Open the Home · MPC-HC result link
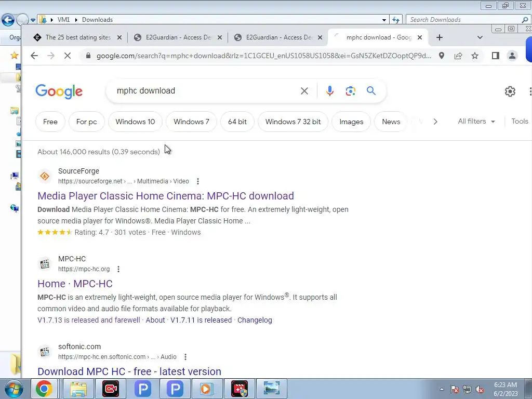This screenshot has height=399, width=532. [x=75, y=284]
